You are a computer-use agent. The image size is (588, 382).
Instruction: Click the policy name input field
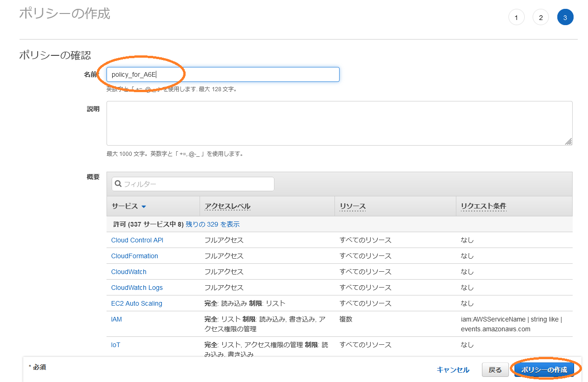223,74
